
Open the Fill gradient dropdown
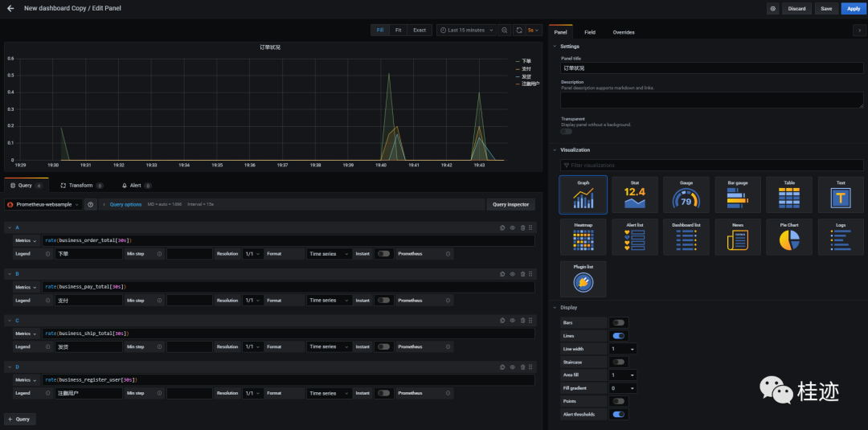pyautogui.click(x=622, y=388)
